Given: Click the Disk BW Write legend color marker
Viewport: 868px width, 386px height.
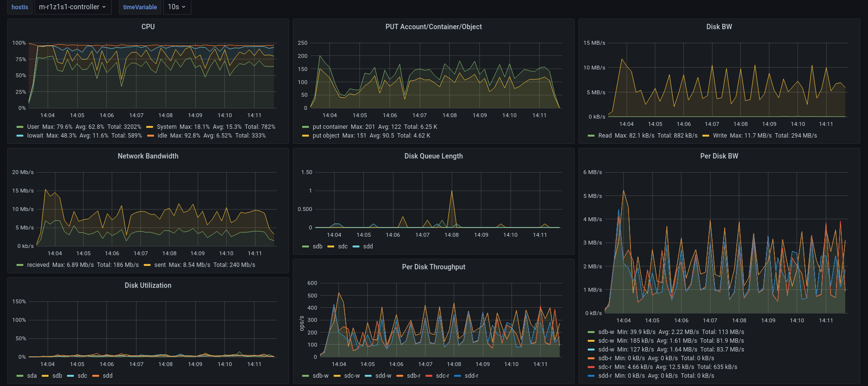Looking at the screenshot, I should tap(706, 136).
